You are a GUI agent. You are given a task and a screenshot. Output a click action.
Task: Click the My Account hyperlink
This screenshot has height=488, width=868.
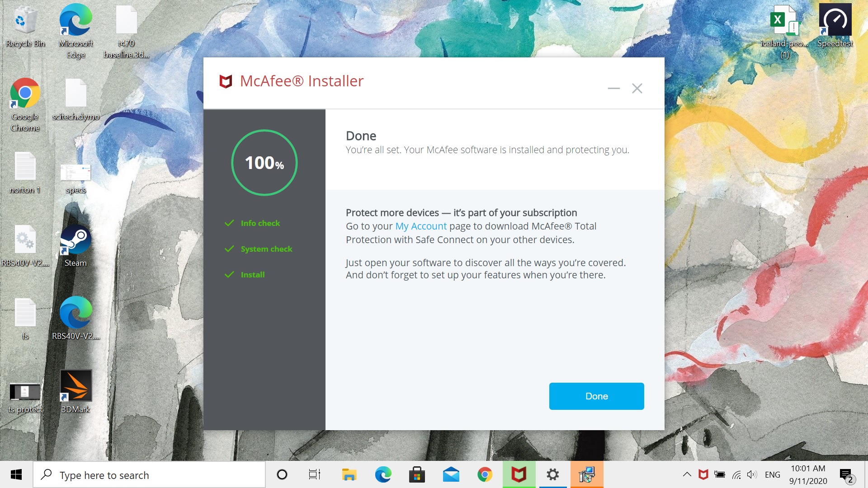pyautogui.click(x=421, y=226)
